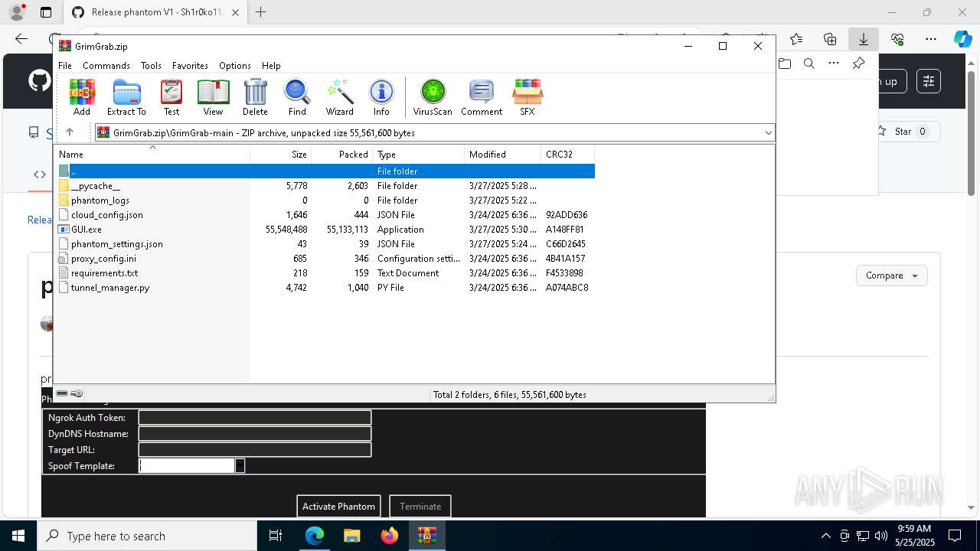Go up one folder with arrow icon

point(69,132)
